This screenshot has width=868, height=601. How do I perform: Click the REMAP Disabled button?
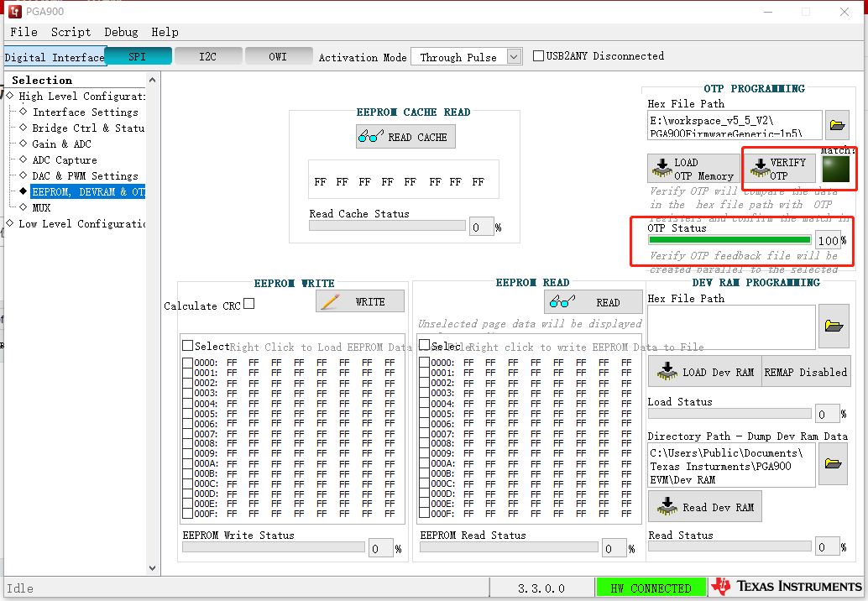pos(806,372)
